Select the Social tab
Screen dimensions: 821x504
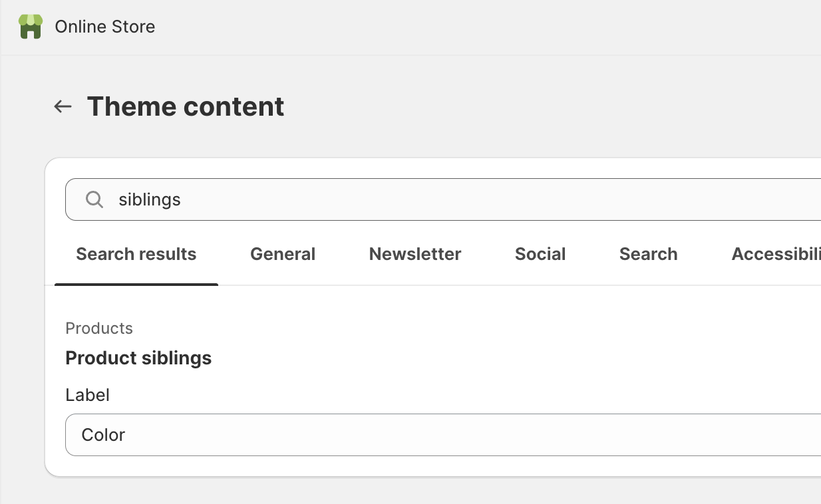[540, 254]
